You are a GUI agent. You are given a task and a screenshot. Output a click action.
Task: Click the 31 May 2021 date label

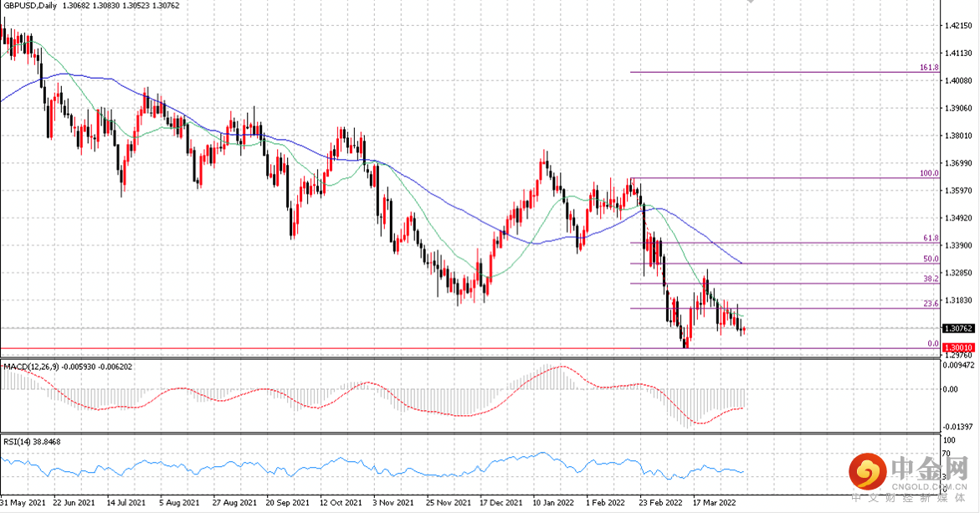(x=23, y=504)
